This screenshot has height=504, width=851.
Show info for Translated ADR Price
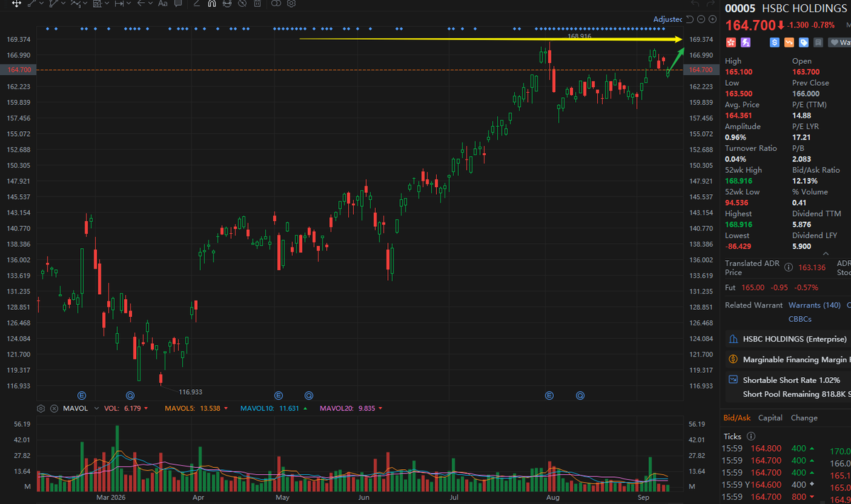point(788,267)
